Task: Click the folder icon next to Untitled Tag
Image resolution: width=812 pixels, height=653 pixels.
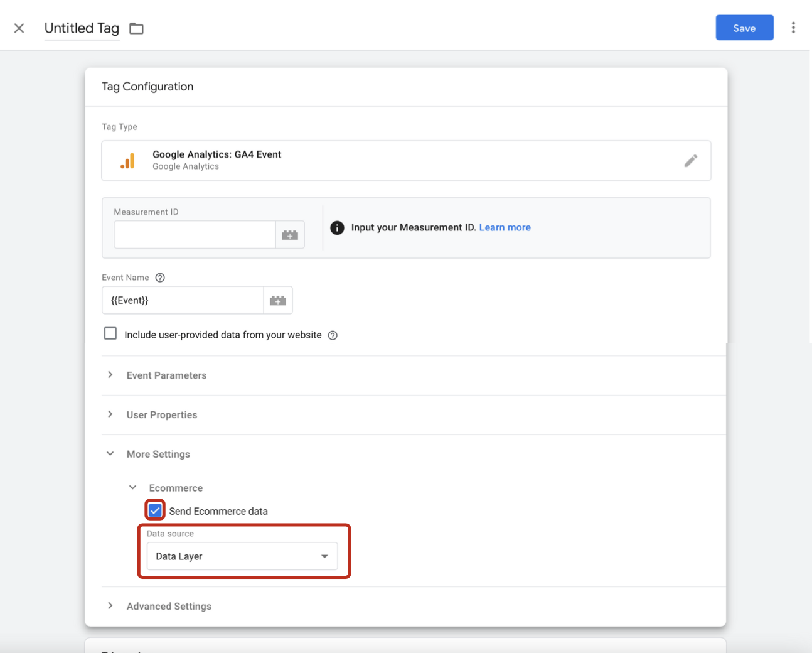Action: point(136,28)
